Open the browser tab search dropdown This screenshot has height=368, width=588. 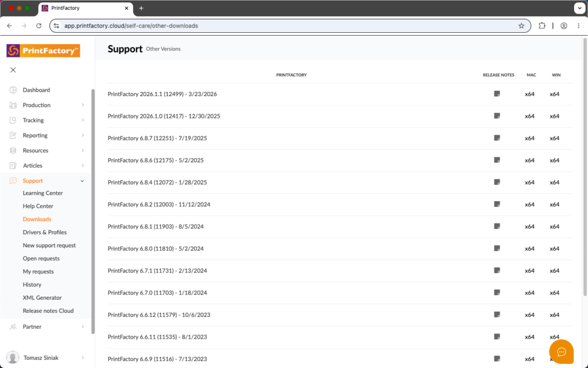(x=579, y=8)
